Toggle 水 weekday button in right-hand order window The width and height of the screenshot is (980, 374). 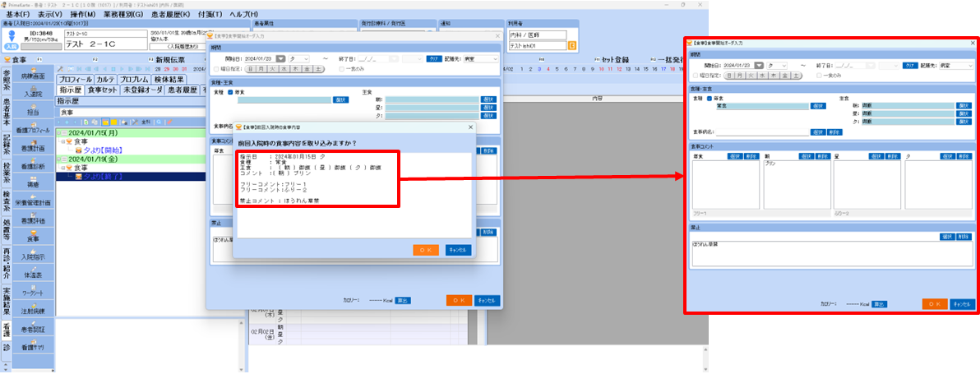(762, 75)
